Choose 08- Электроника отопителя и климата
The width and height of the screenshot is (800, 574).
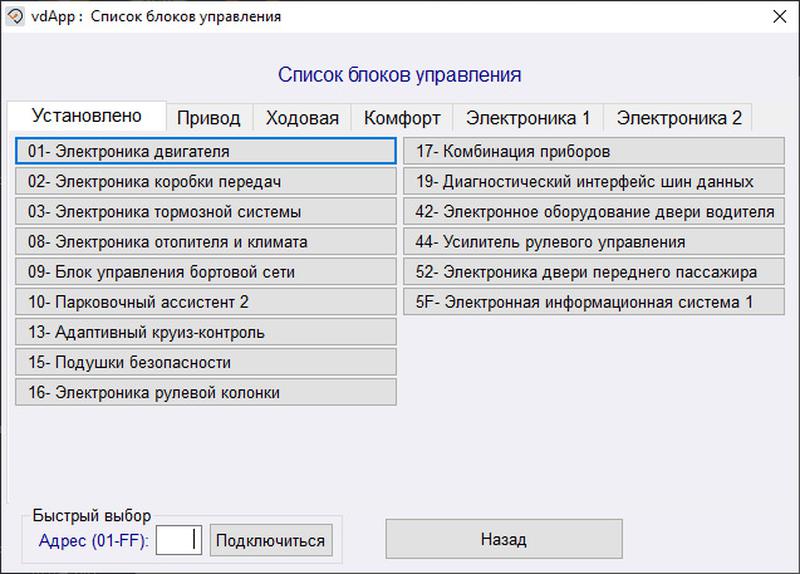point(206,242)
